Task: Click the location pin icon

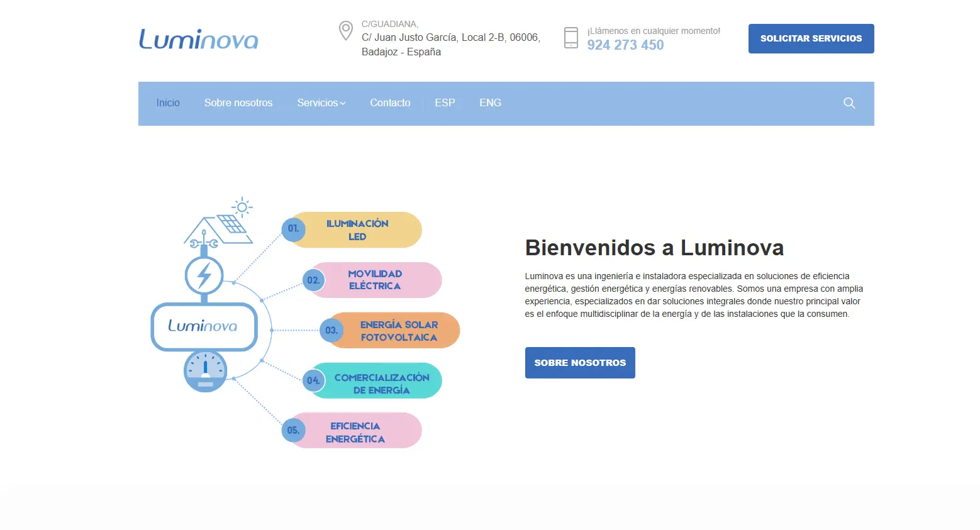Action: (x=345, y=30)
